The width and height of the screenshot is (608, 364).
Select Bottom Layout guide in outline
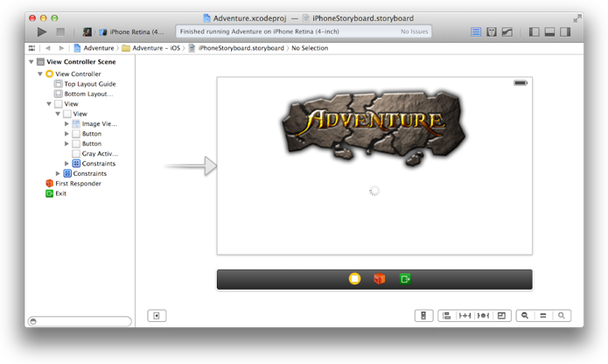[84, 94]
